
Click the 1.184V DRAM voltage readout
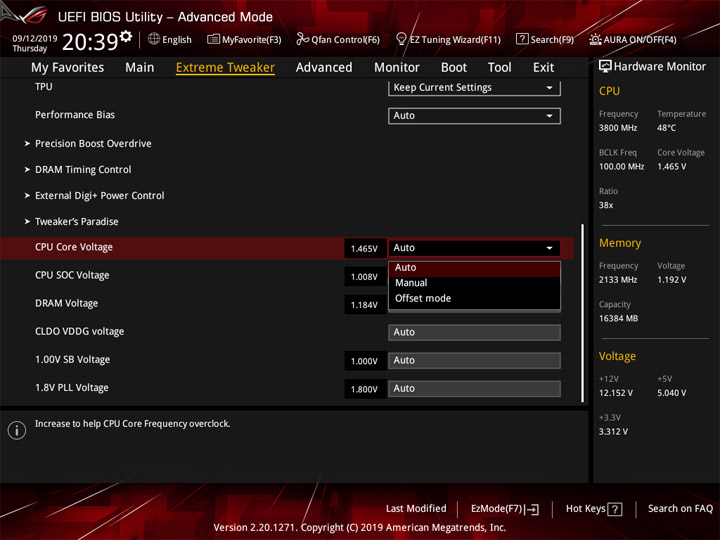click(365, 305)
